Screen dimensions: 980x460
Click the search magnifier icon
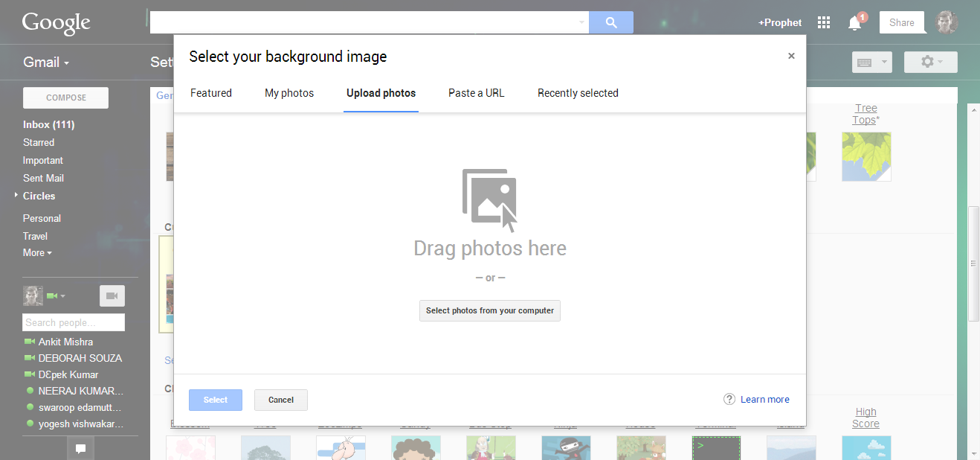coord(610,22)
